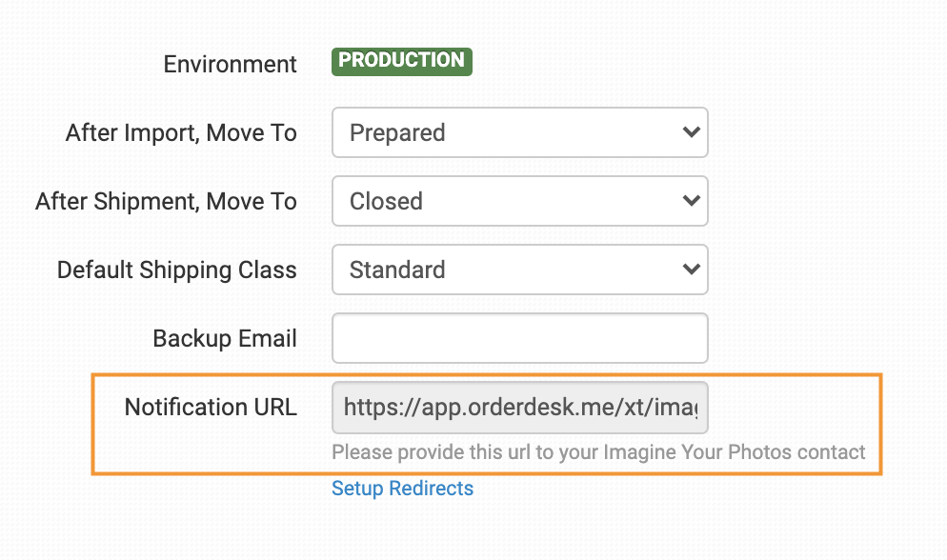Click the chevron arrow on the Prepared dropdown

(x=692, y=132)
